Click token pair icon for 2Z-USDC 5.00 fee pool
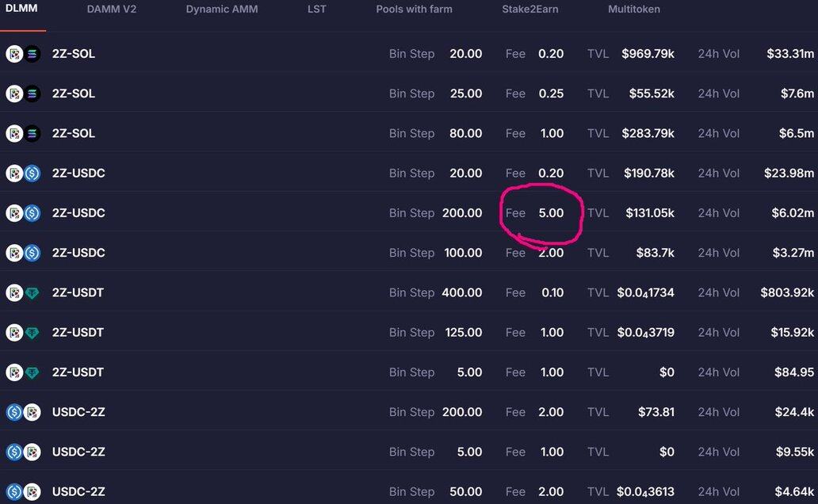The height and width of the screenshot is (504, 818). pos(23,213)
